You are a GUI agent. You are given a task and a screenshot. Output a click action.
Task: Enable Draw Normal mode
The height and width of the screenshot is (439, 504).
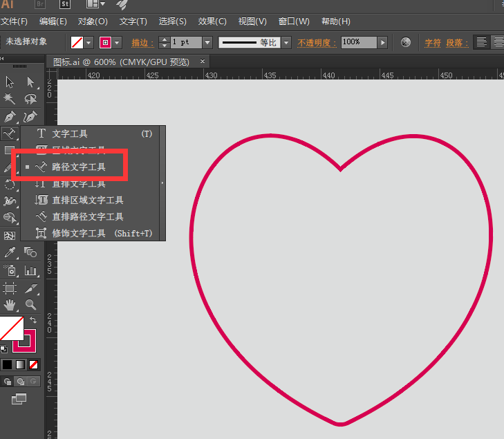8,382
